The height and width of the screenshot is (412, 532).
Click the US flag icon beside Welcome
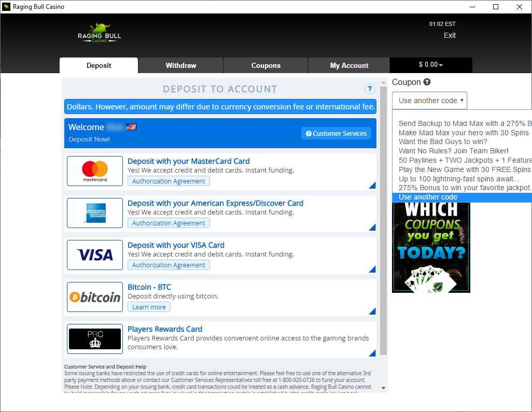[x=132, y=127]
